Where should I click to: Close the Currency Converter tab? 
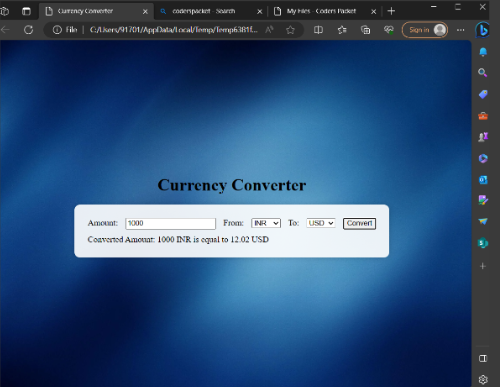point(145,12)
